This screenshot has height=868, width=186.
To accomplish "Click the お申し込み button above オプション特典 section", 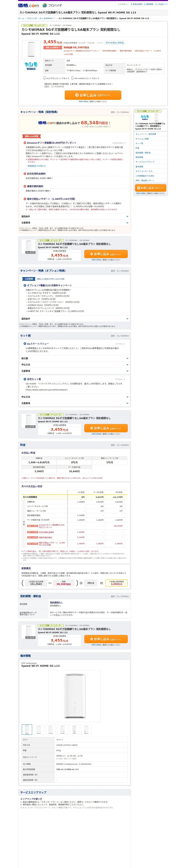I will pyautogui.click(x=106, y=254).
